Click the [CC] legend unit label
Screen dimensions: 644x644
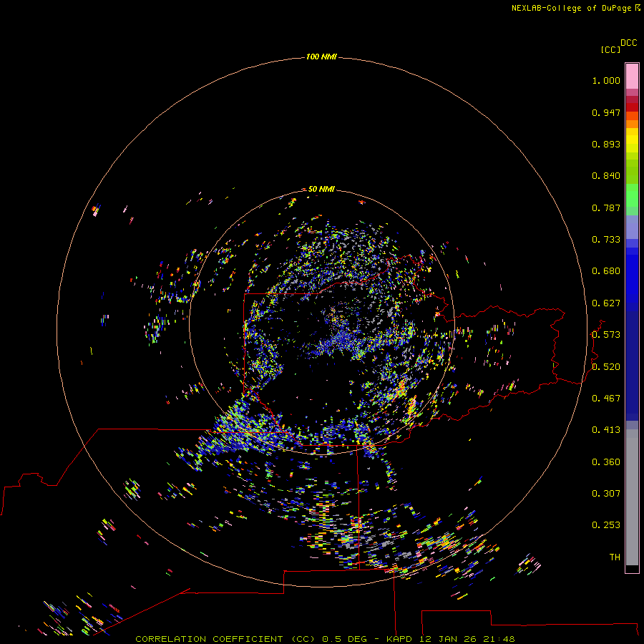tap(610, 49)
